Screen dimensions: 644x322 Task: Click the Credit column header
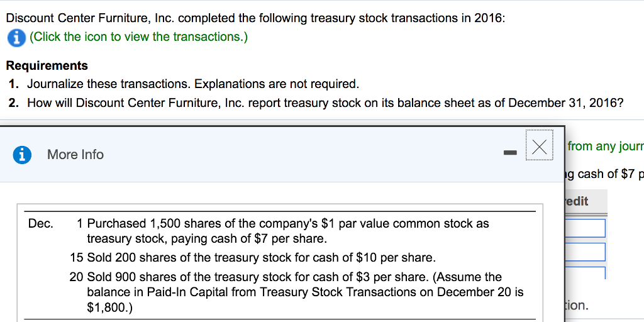click(577, 201)
